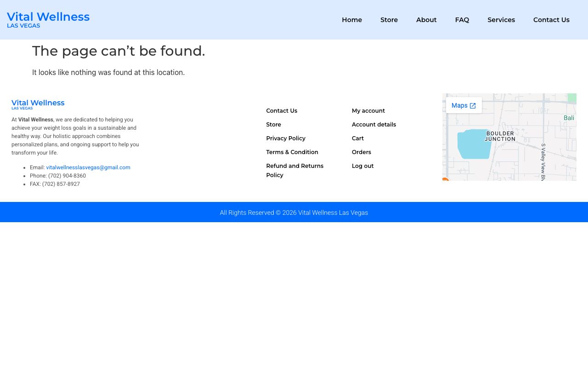
Task: Click the Vital Wellness header logo
Action: tap(48, 20)
